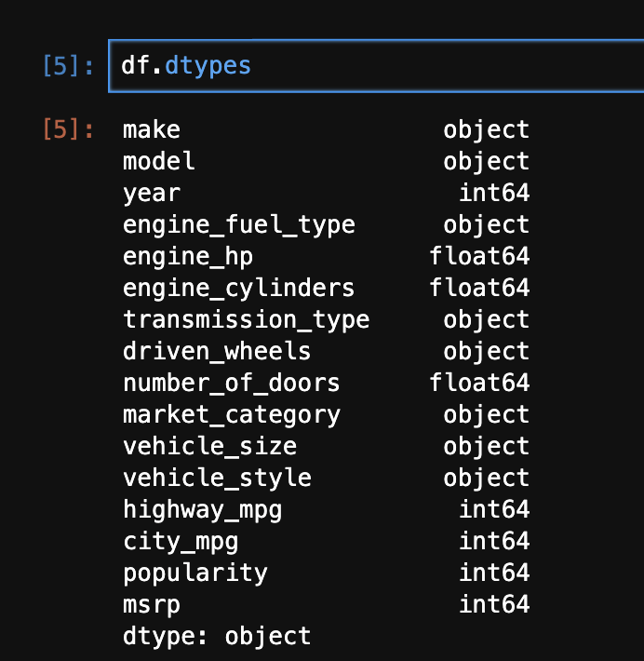Click the city_mpg column name
The height and width of the screenshot is (661, 644).
[181, 541]
